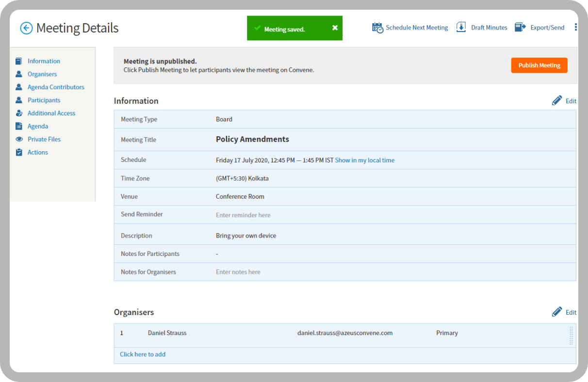Open Agenda Contributors from the sidebar
Viewport: 588px width, 382px height.
56,87
